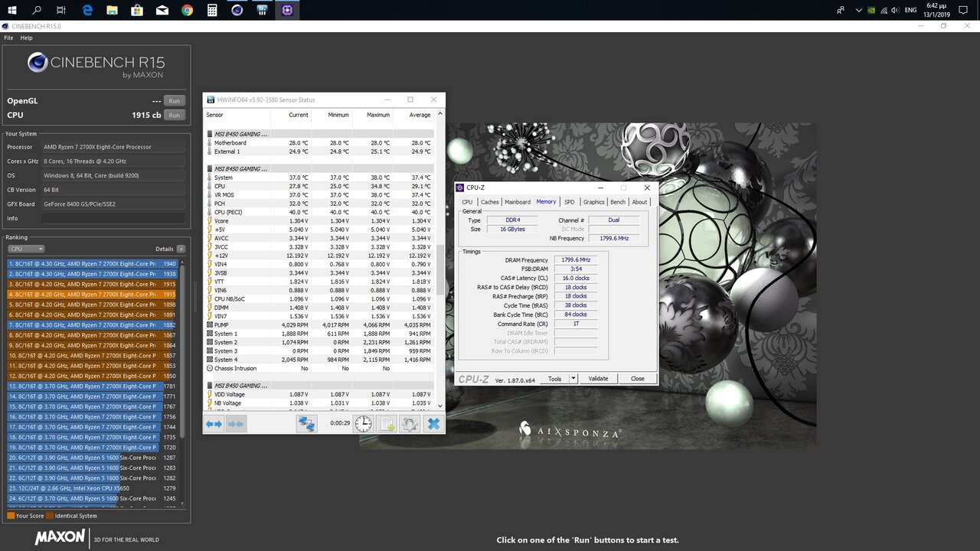The image size is (980, 551).
Task: Click Close button in CPU-Z
Action: tap(637, 379)
